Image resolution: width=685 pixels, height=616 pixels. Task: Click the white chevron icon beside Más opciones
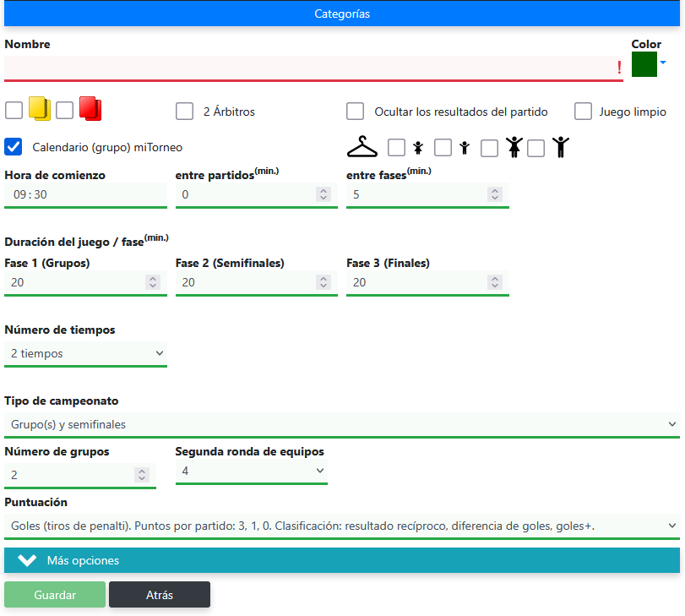point(27,560)
